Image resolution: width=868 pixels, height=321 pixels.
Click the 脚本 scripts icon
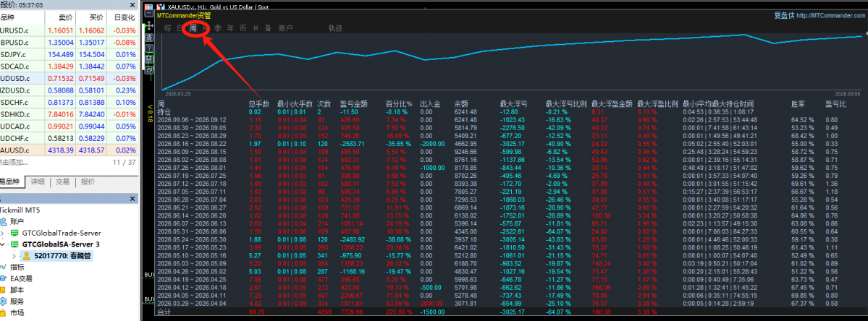(x=4, y=290)
